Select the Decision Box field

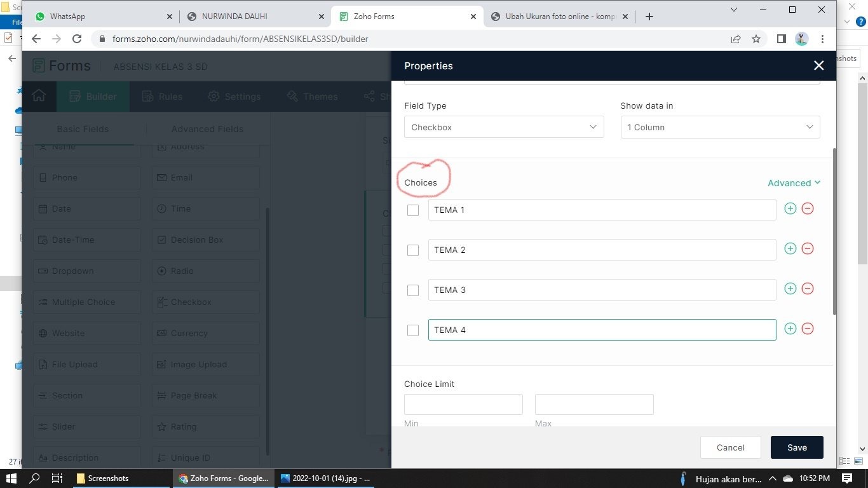pos(206,240)
